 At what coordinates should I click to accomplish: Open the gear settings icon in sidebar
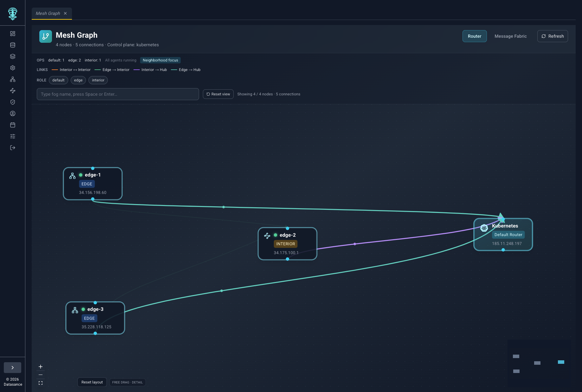pos(13,68)
